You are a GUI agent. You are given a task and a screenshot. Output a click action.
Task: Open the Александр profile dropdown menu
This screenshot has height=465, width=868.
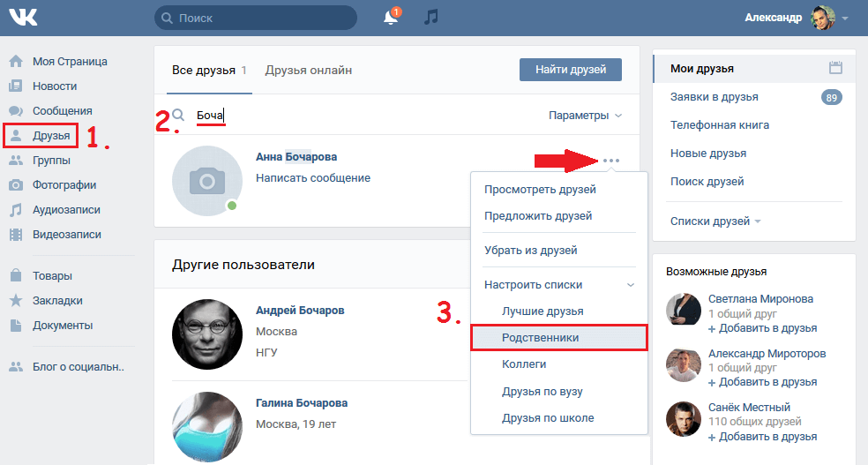point(796,18)
